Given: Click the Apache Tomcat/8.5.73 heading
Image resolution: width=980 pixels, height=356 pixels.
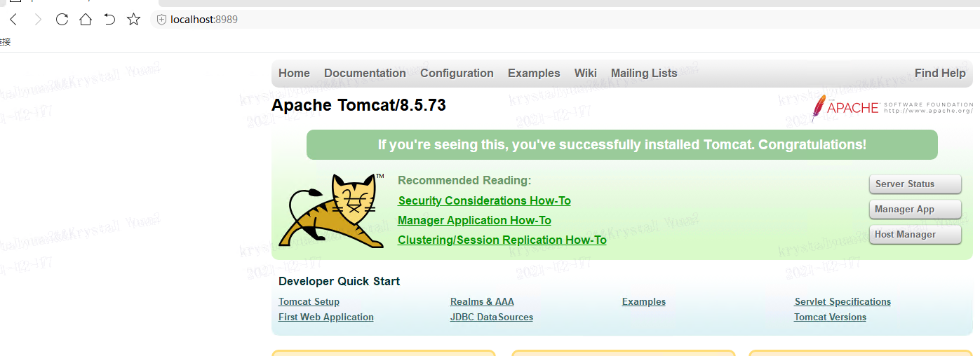Looking at the screenshot, I should click(x=358, y=105).
